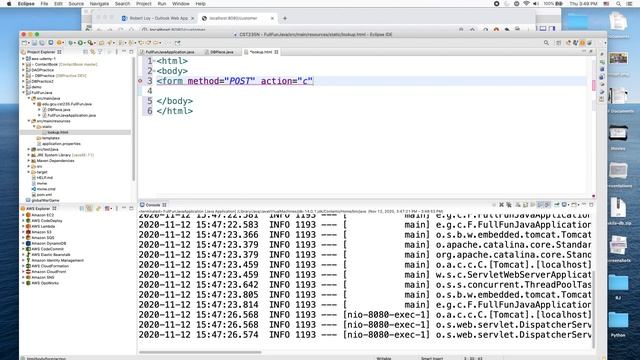
Task: Collapse the FullFunJava project
Action: point(23,93)
